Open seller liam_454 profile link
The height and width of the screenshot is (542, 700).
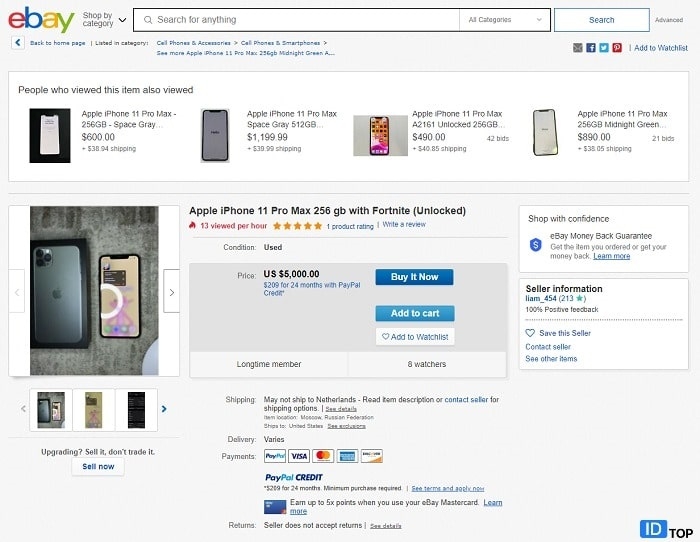[539, 299]
